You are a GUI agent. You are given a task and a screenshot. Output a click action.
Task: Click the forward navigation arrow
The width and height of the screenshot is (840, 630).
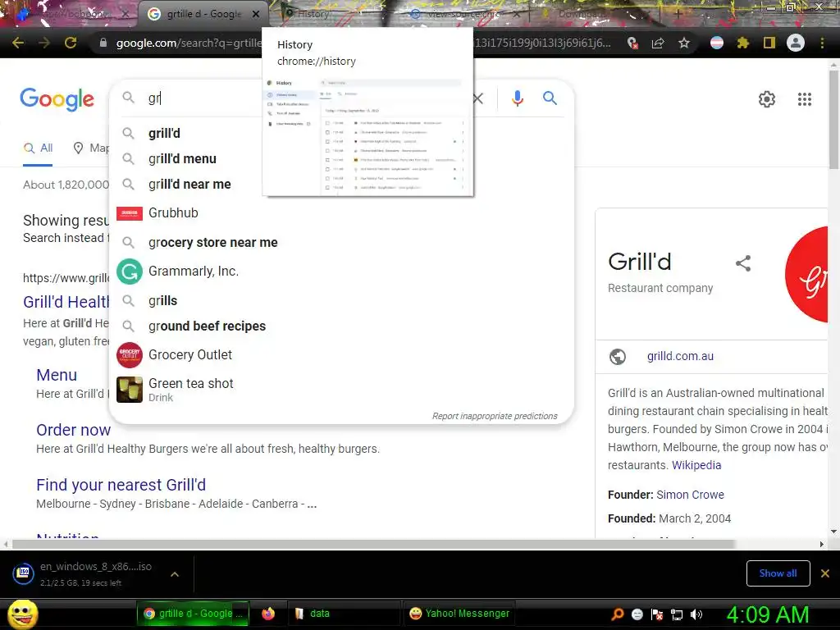coord(44,43)
